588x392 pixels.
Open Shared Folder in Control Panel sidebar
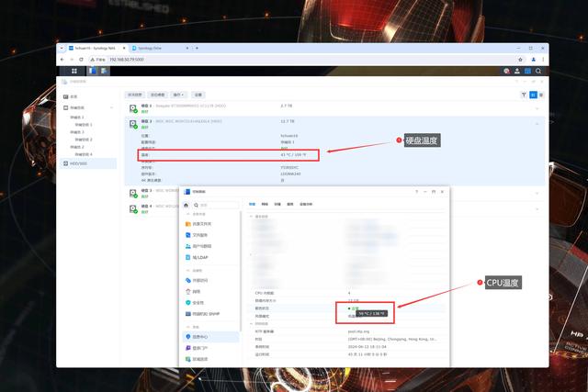[198, 224]
